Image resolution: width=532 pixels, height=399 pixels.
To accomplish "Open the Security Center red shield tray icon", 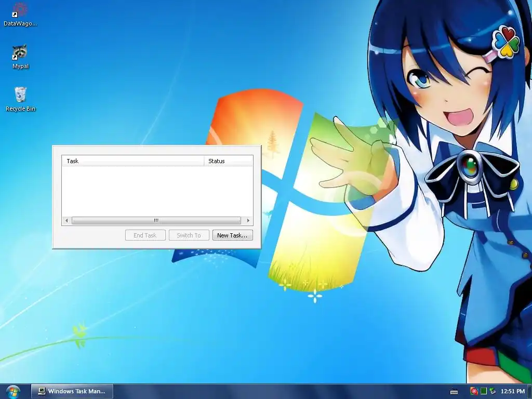I will pos(474,391).
